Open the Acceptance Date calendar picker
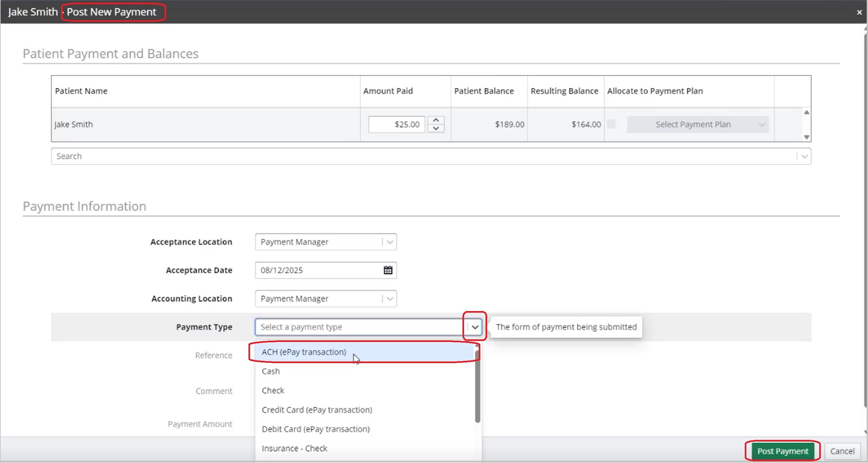This screenshot has width=868, height=463. pyautogui.click(x=388, y=270)
